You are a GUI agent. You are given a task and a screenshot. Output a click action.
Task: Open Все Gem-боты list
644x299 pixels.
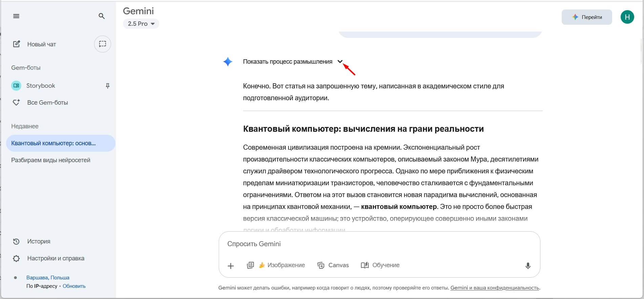point(47,102)
